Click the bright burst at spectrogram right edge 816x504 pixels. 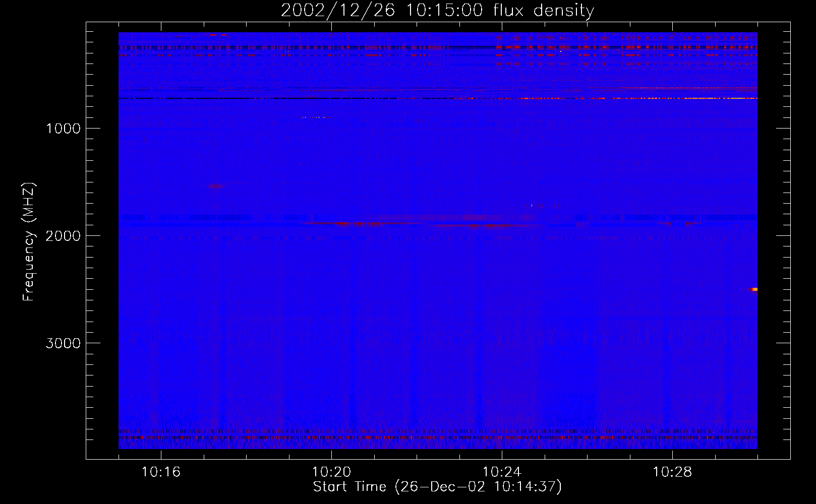(x=754, y=289)
